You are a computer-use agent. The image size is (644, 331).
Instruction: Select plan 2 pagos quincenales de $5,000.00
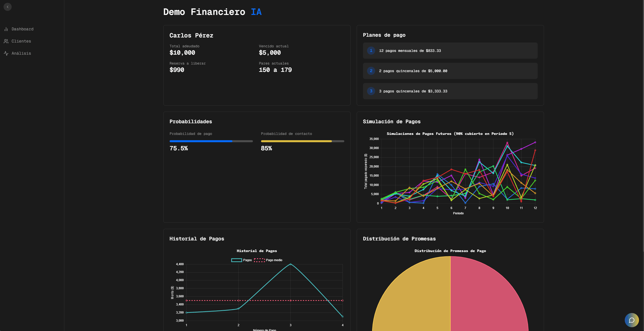click(x=450, y=71)
